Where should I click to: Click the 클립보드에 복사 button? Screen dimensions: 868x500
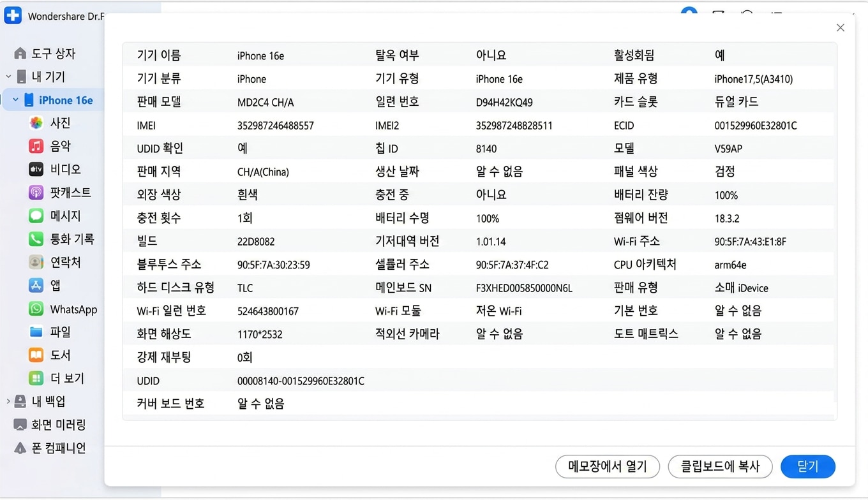[720, 466]
